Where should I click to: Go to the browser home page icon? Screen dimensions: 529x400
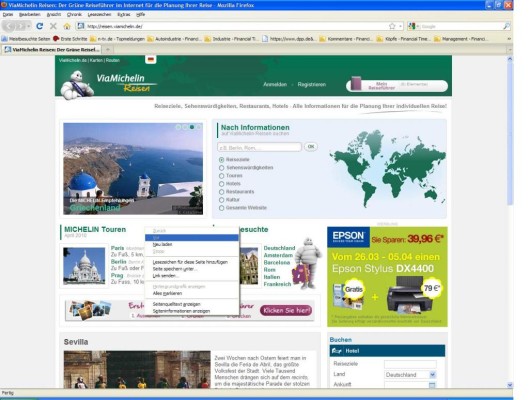click(67, 26)
